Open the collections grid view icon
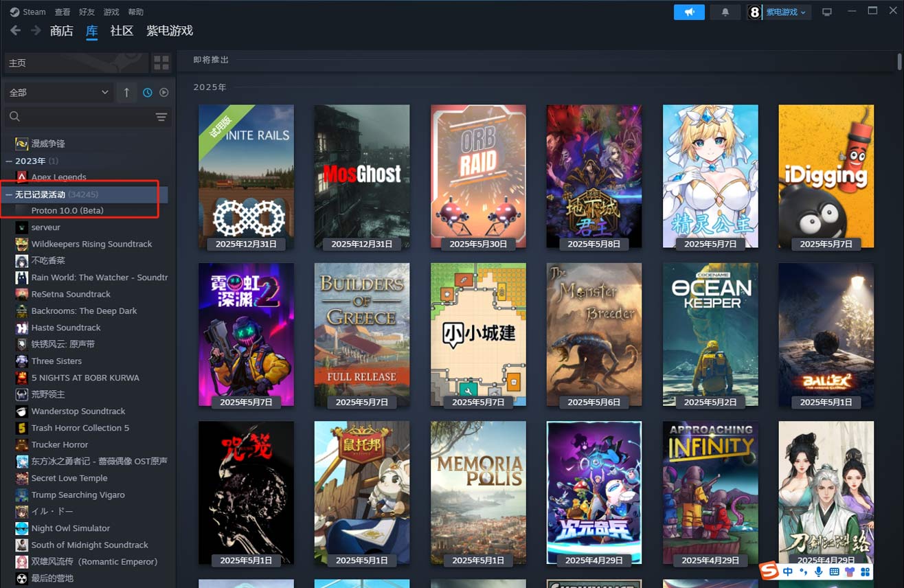Screen dimensions: 904x588 pos(161,63)
